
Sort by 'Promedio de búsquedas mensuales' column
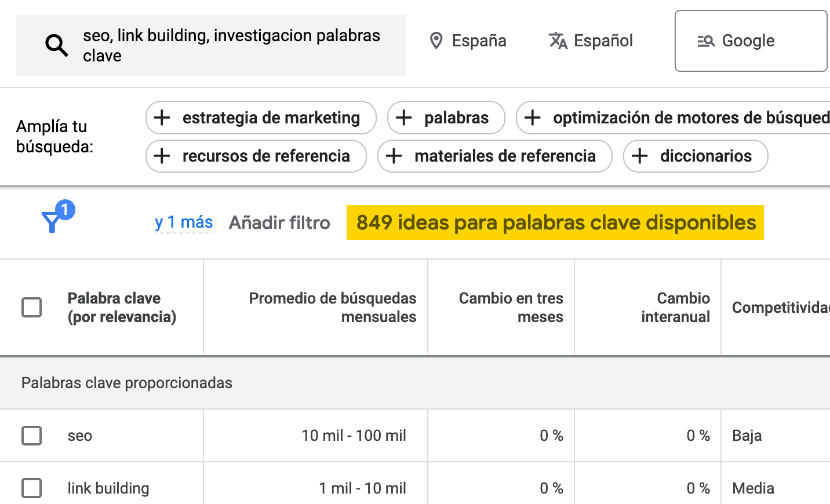click(332, 308)
